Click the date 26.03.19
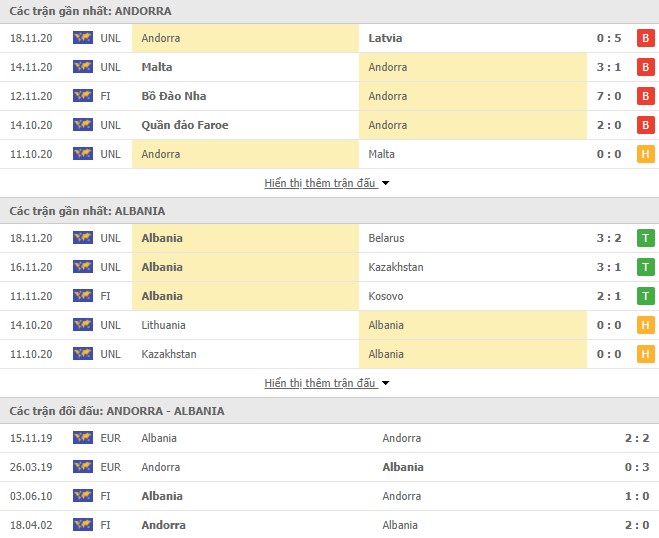 click(31, 467)
